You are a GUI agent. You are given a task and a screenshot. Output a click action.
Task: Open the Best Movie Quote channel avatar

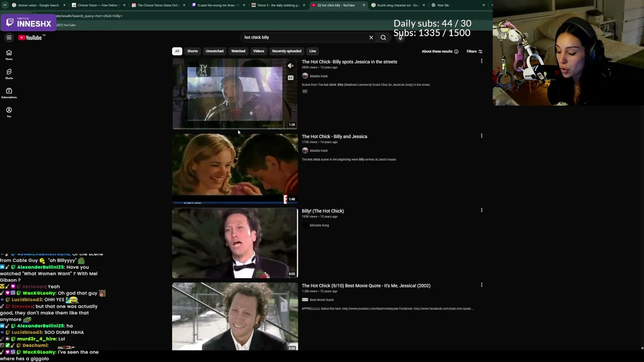(x=305, y=300)
